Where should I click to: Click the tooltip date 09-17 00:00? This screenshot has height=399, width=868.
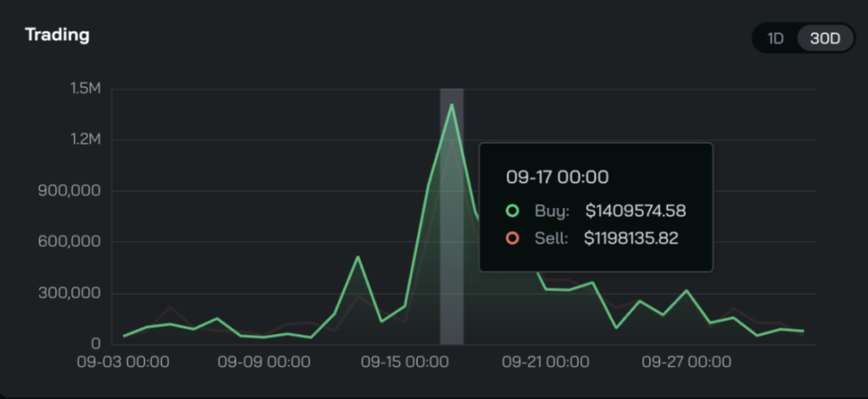click(557, 177)
